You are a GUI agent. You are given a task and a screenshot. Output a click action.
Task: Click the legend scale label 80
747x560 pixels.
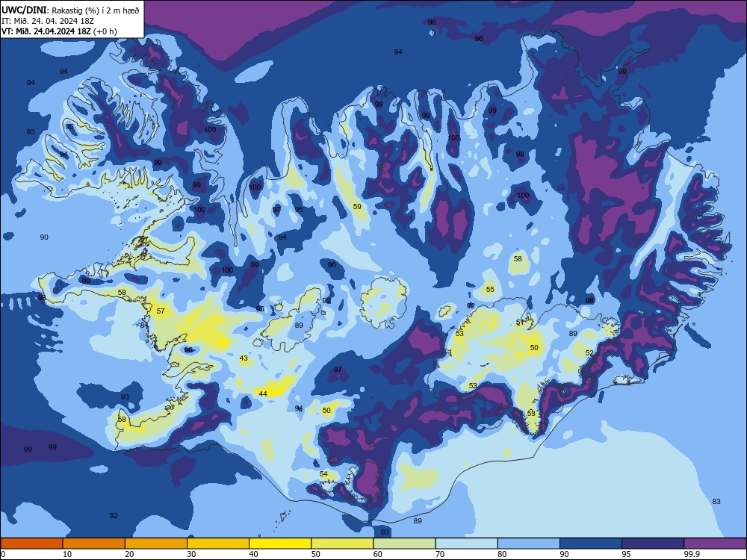point(502,554)
